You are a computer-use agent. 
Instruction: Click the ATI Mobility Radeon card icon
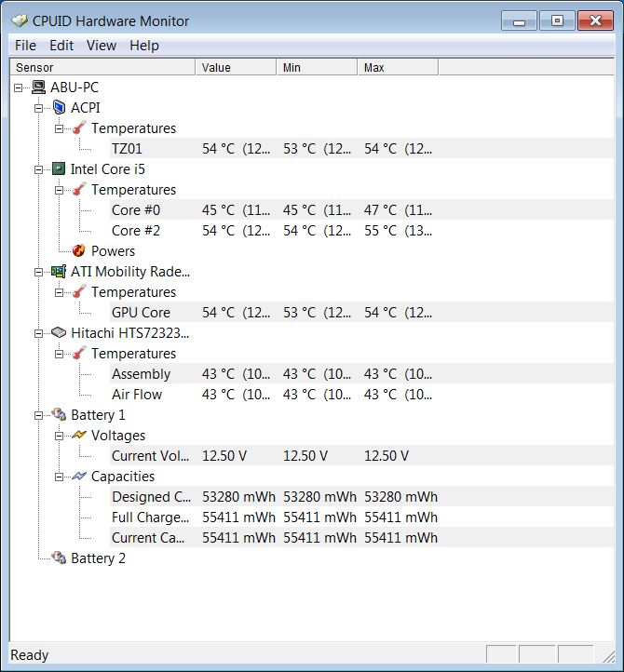(x=59, y=271)
